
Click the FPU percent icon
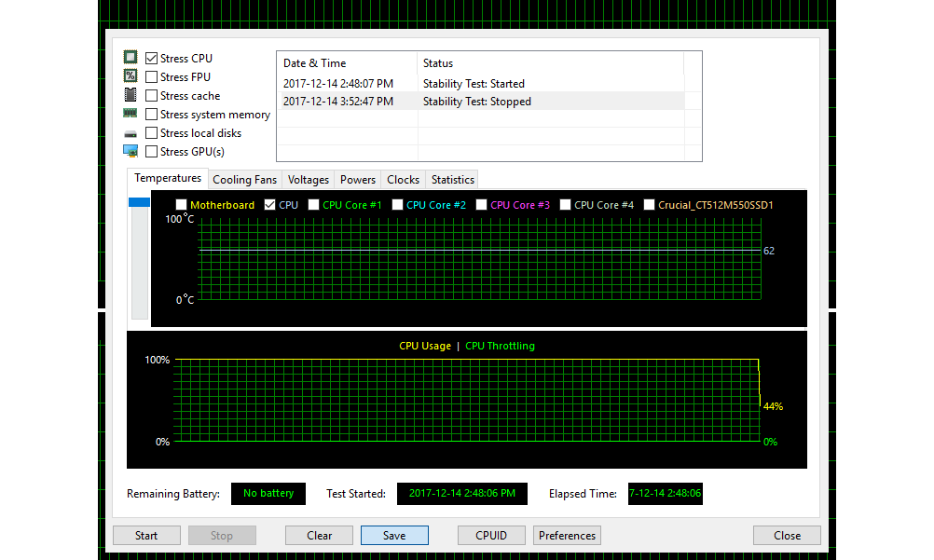tap(130, 76)
